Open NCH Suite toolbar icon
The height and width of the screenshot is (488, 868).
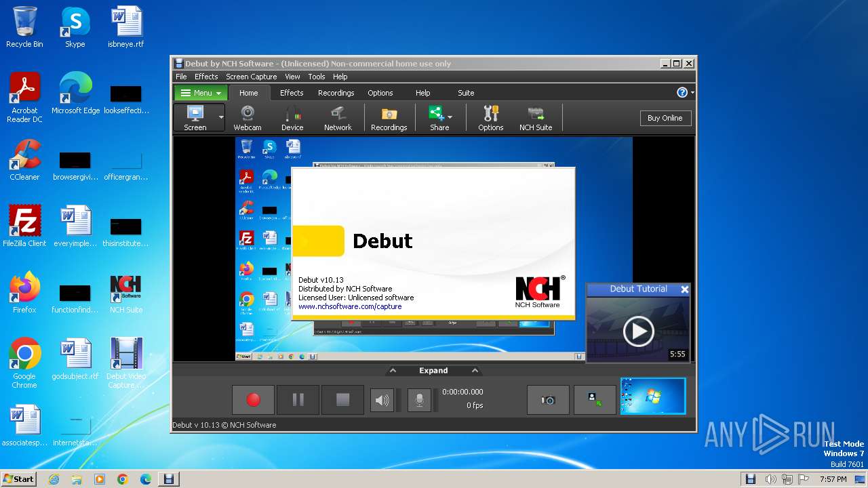[x=536, y=118]
